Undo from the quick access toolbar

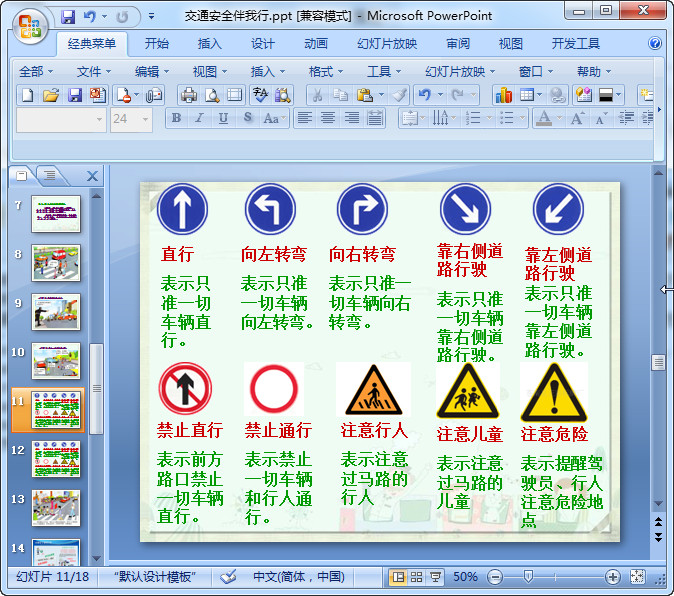[x=89, y=17]
